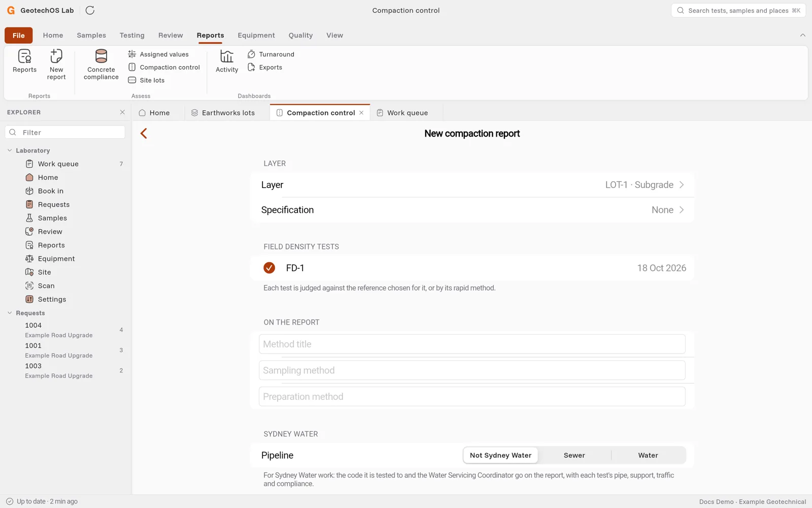Collapse the Laboratory tree section

(10, 150)
